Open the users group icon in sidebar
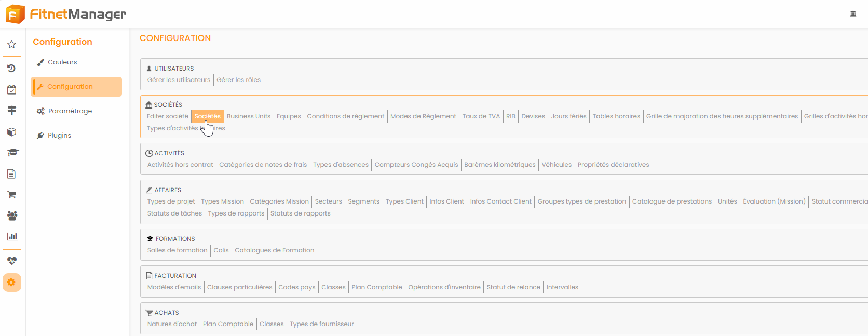This screenshot has width=868, height=336. (12, 216)
